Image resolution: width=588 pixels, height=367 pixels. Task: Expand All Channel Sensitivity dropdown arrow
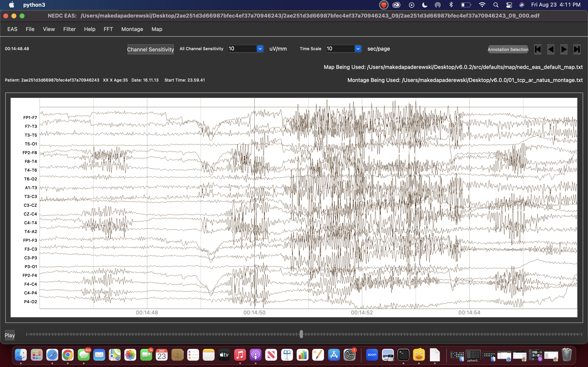(260, 49)
